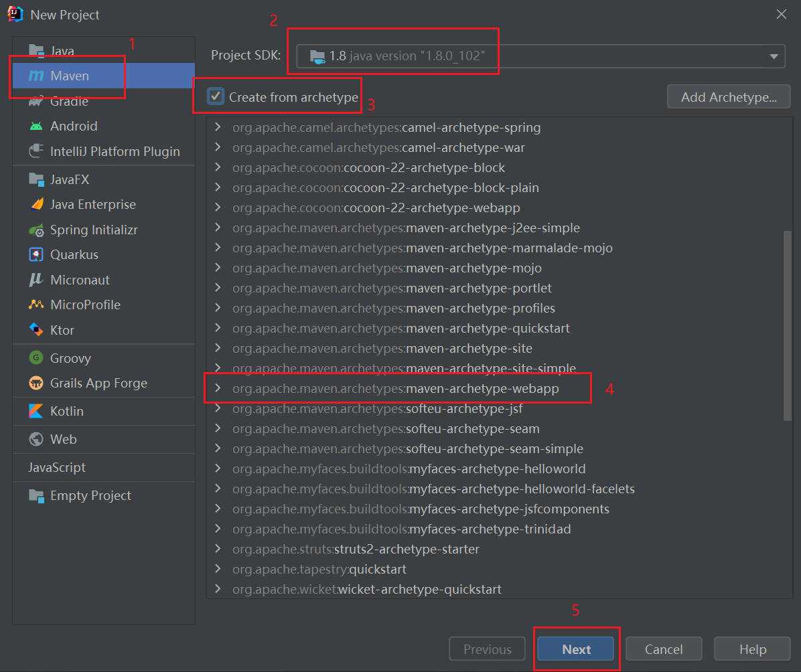Screen dimensions: 801x672
Task: Close the New Project dialog
Action: click(781, 14)
